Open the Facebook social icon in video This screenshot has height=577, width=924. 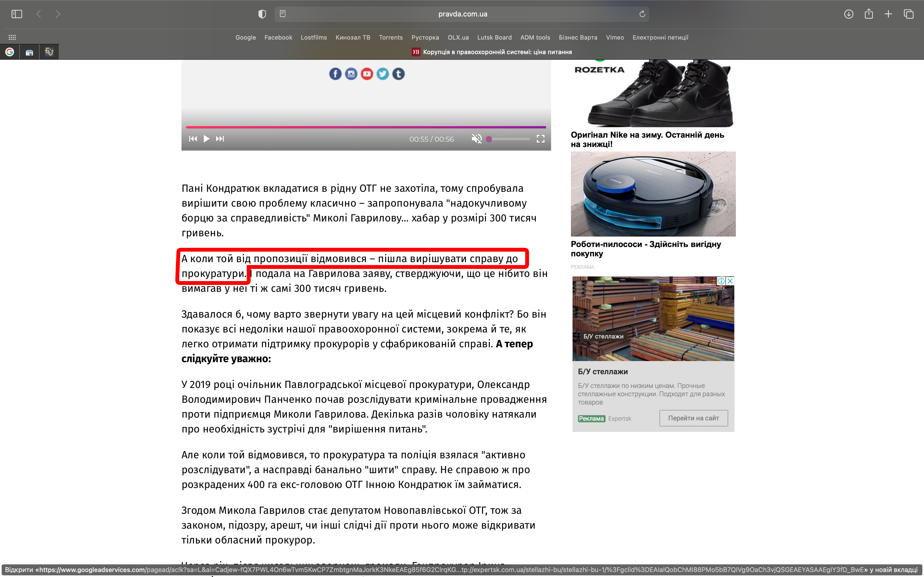click(x=335, y=74)
